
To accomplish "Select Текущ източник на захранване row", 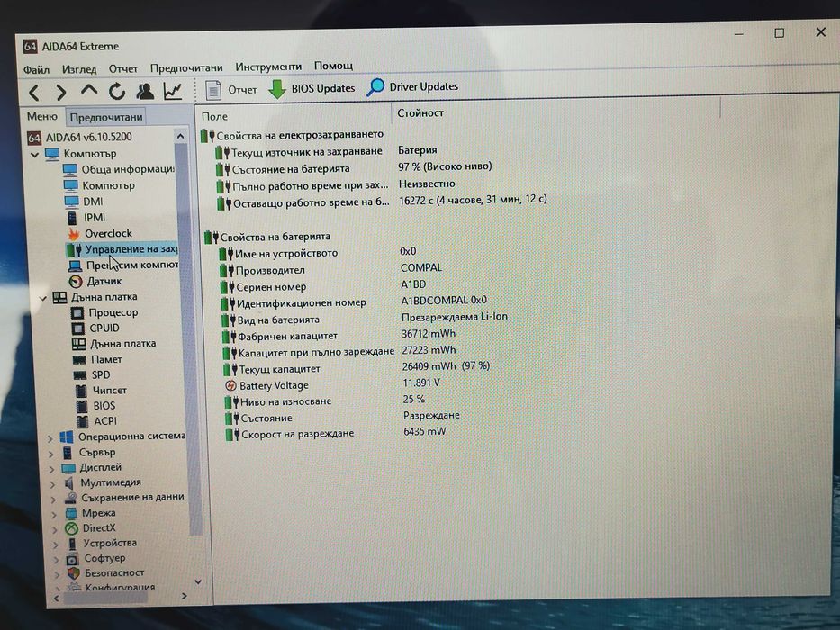I will (x=326, y=151).
